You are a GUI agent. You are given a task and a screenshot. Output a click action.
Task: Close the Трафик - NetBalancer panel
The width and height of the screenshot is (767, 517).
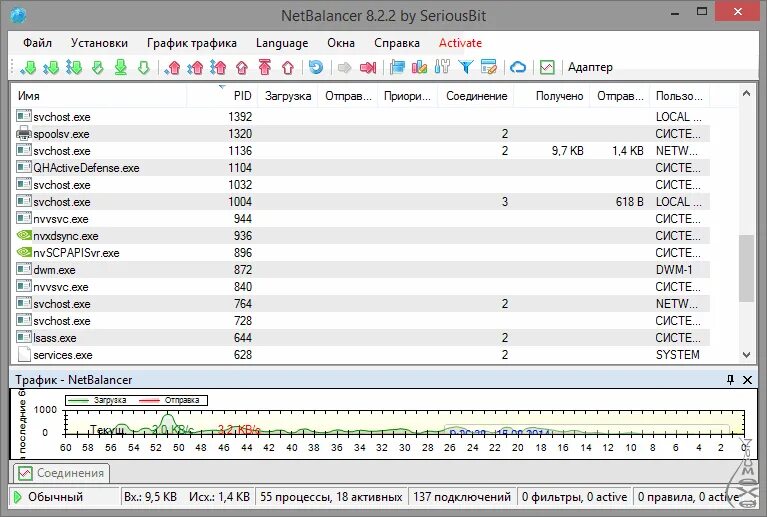[747, 380]
